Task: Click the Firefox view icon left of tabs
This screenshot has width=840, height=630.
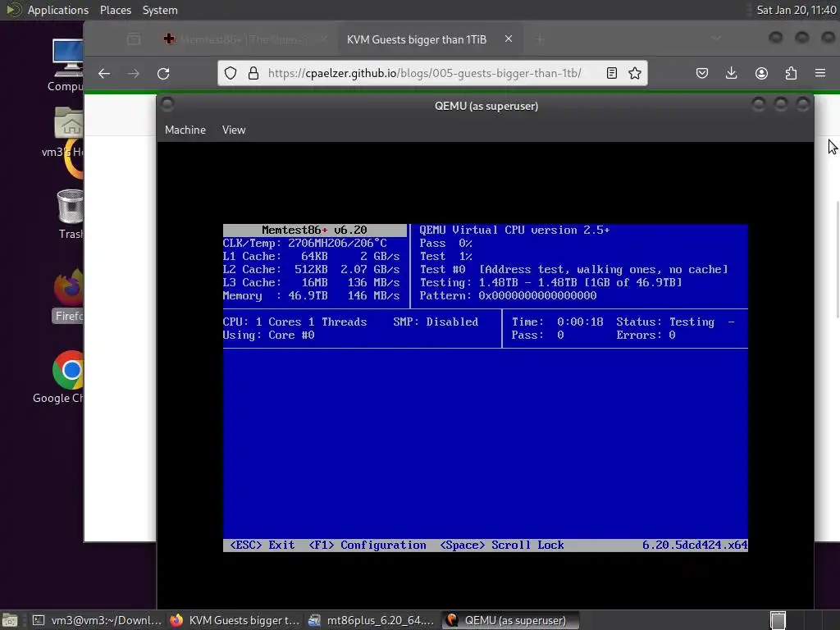Action: coord(134,39)
